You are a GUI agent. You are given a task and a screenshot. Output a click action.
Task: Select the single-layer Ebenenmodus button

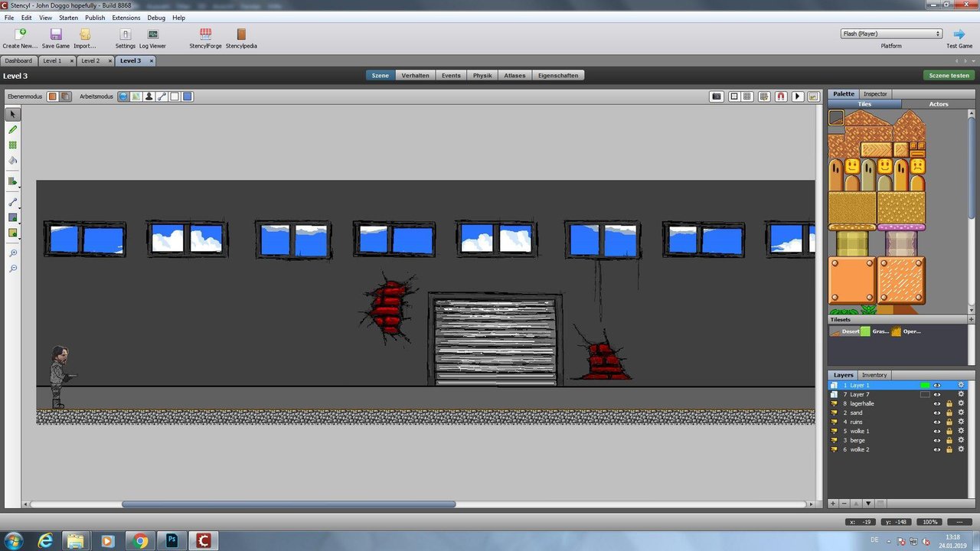coord(53,96)
